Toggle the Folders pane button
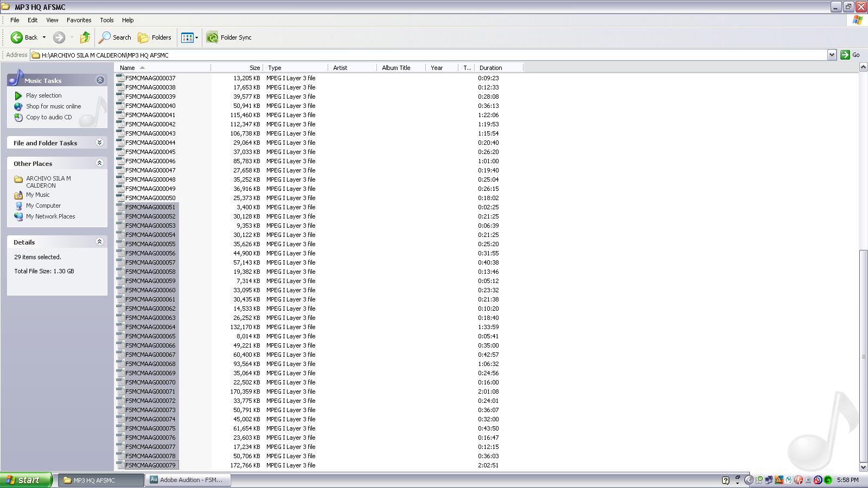 tap(155, 37)
